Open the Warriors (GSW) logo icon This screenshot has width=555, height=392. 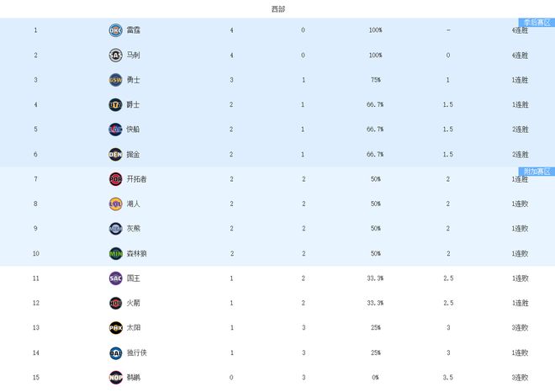pos(115,80)
